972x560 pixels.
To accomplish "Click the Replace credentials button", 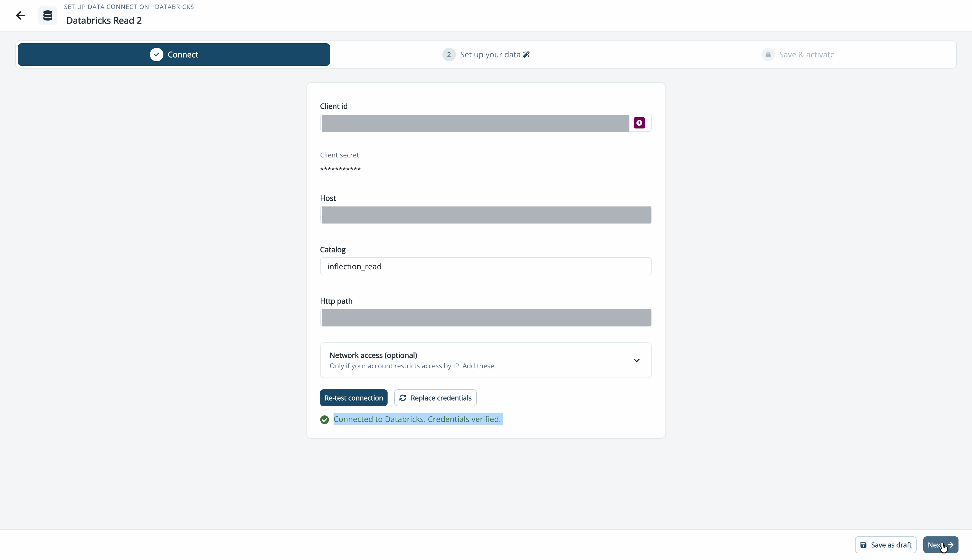I will [435, 398].
